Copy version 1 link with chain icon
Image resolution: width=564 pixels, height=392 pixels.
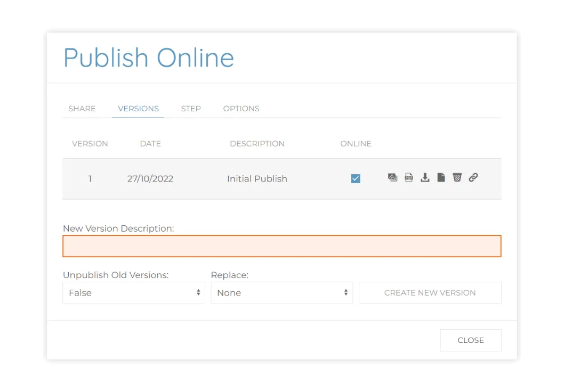pos(473,177)
